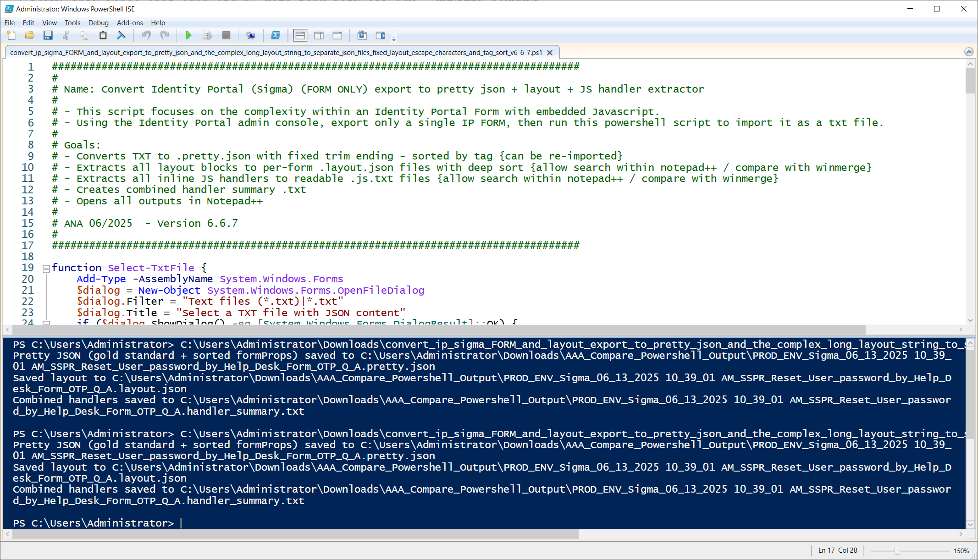Toggle Show Script Pane Right layout
The width and height of the screenshot is (978, 560).
[319, 35]
